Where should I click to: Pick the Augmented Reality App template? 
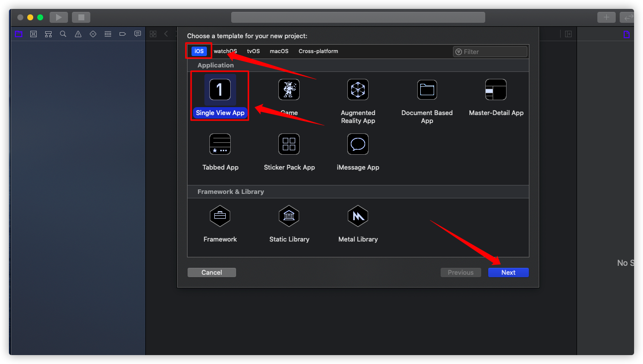(358, 101)
